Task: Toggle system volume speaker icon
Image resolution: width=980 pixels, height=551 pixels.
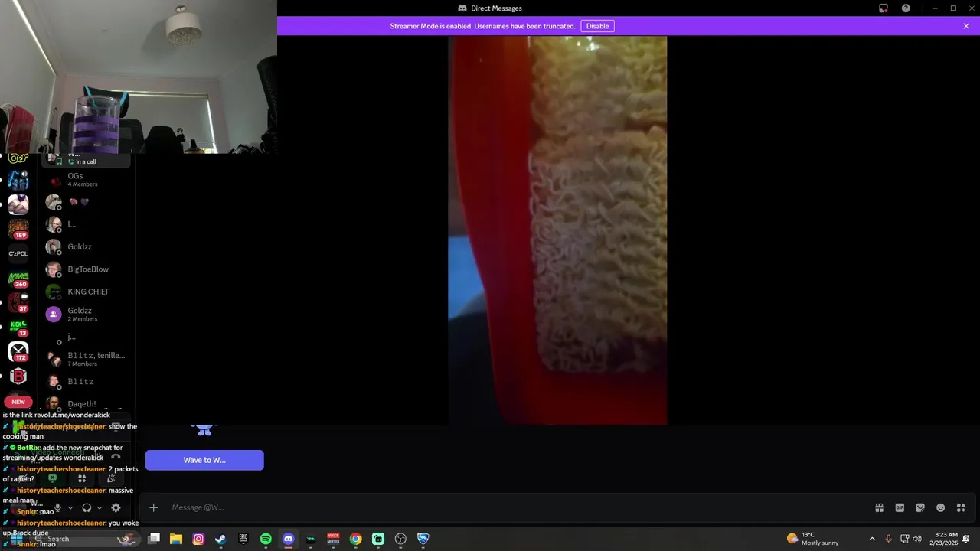Action: pyautogui.click(x=917, y=539)
